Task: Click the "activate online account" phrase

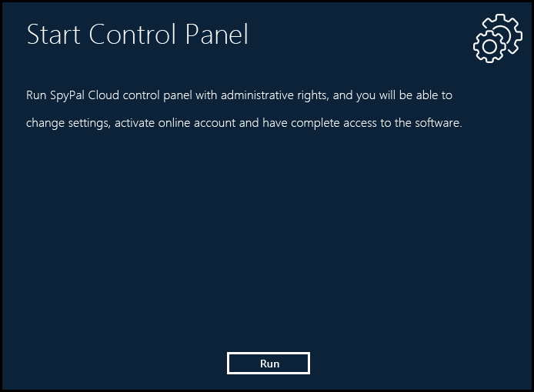Action: coord(175,123)
